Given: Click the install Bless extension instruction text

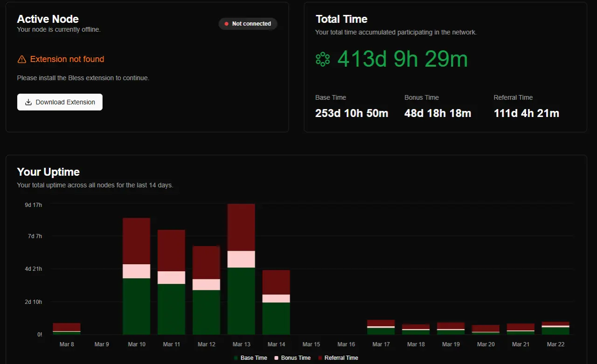Looking at the screenshot, I should click(83, 78).
